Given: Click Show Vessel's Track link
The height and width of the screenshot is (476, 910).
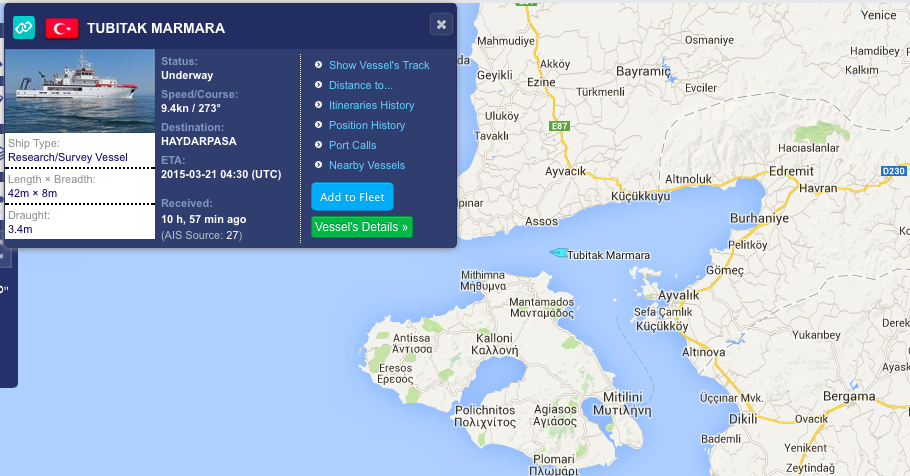Looking at the screenshot, I should tap(378, 65).
